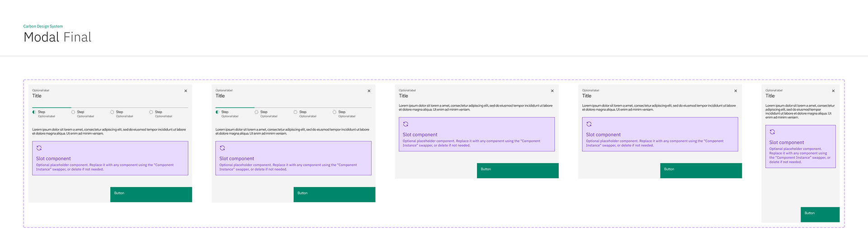Click the swap icon in narrow fifth modal's slot
This screenshot has width=868, height=251.
click(x=772, y=132)
